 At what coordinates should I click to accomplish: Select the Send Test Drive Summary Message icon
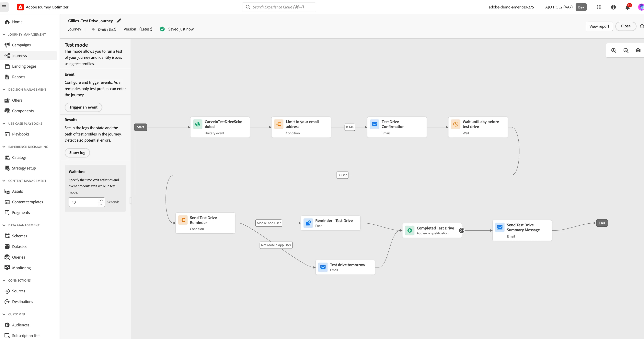point(500,227)
